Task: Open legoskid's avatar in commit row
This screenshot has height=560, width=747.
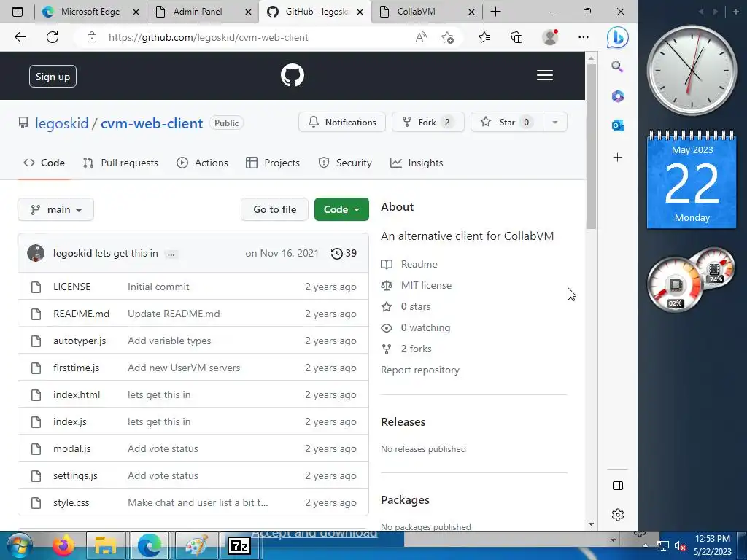Action: point(36,253)
